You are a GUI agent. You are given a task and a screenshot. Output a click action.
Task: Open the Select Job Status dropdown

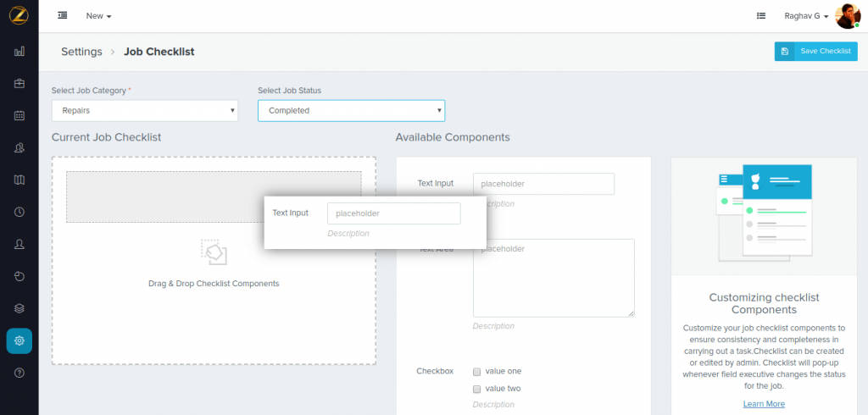[x=351, y=110]
